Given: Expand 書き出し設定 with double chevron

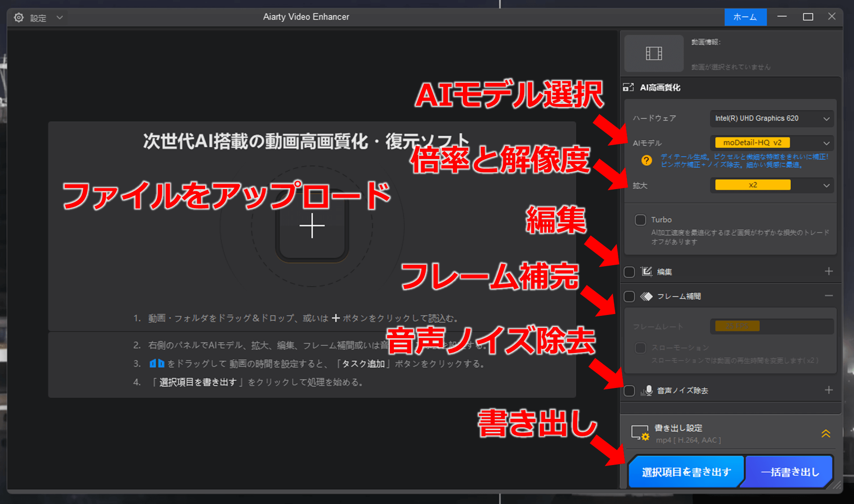Looking at the screenshot, I should coord(826,433).
